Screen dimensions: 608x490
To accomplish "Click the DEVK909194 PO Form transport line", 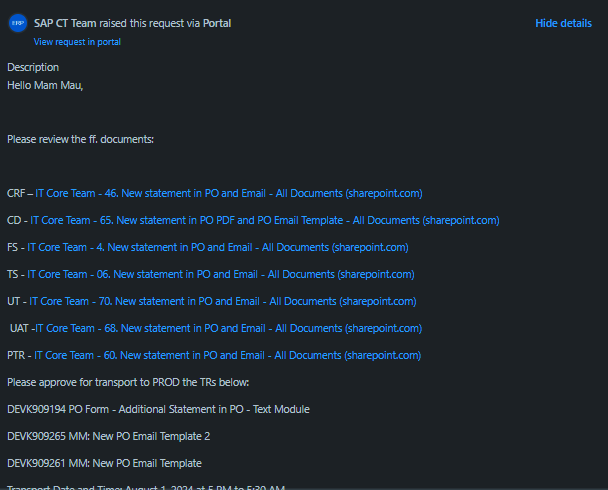I will click(x=158, y=409).
